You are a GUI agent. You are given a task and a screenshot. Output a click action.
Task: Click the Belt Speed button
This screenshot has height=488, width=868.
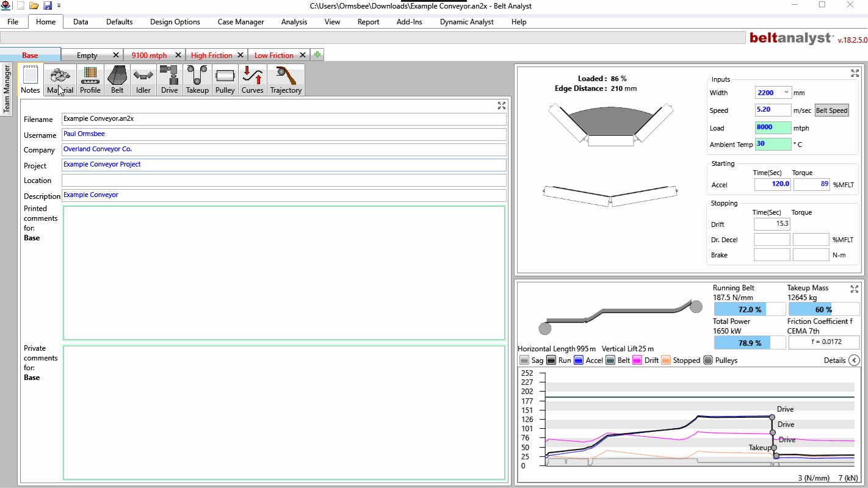[831, 110]
